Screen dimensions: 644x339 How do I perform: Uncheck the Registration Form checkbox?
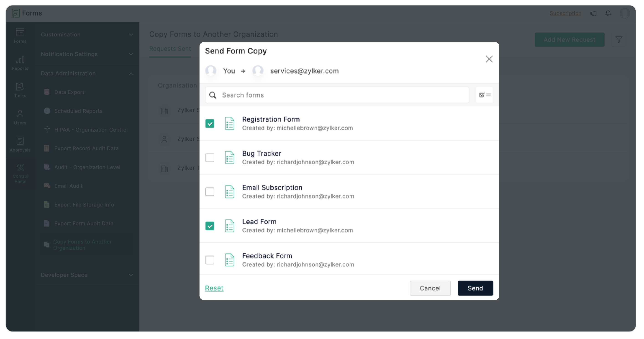(210, 123)
